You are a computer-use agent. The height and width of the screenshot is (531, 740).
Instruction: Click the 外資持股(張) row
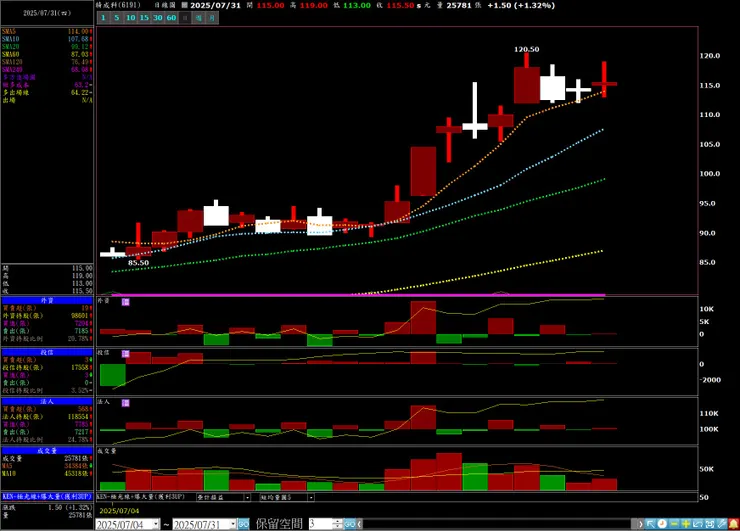47,316
